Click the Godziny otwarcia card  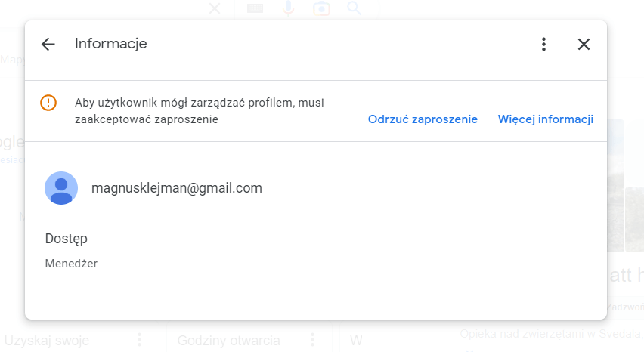pyautogui.click(x=249, y=337)
